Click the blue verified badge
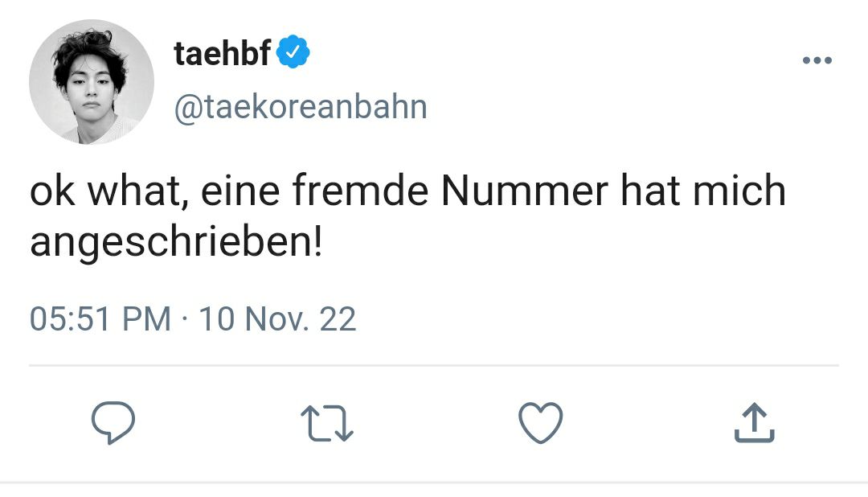The width and height of the screenshot is (868, 497). click(x=293, y=51)
